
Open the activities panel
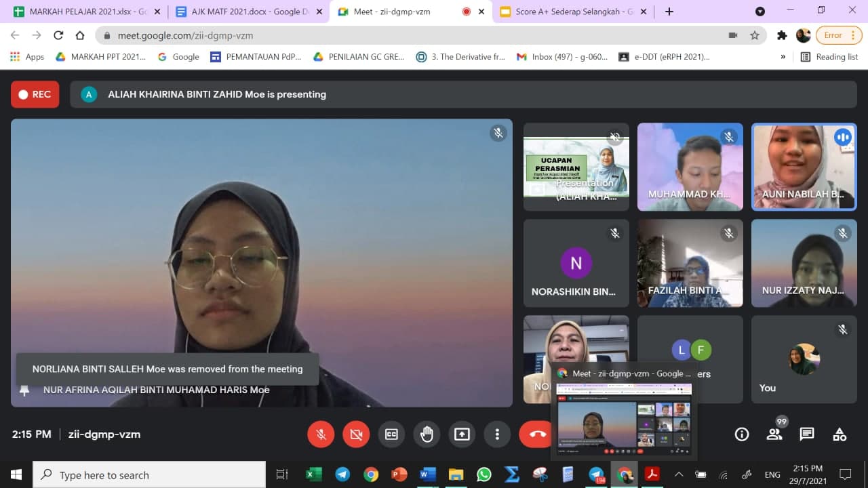840,434
